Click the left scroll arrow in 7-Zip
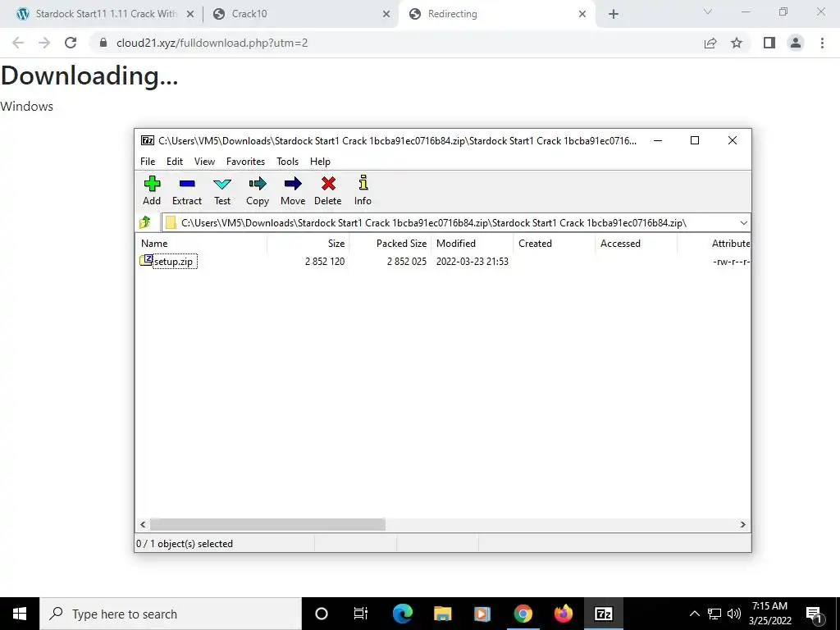840x630 pixels. (x=143, y=524)
